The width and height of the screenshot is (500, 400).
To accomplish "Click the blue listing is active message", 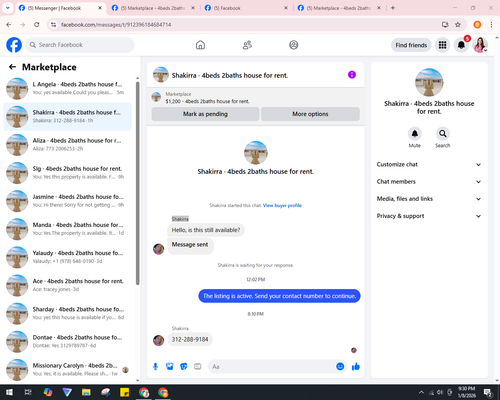I will pyautogui.click(x=279, y=296).
